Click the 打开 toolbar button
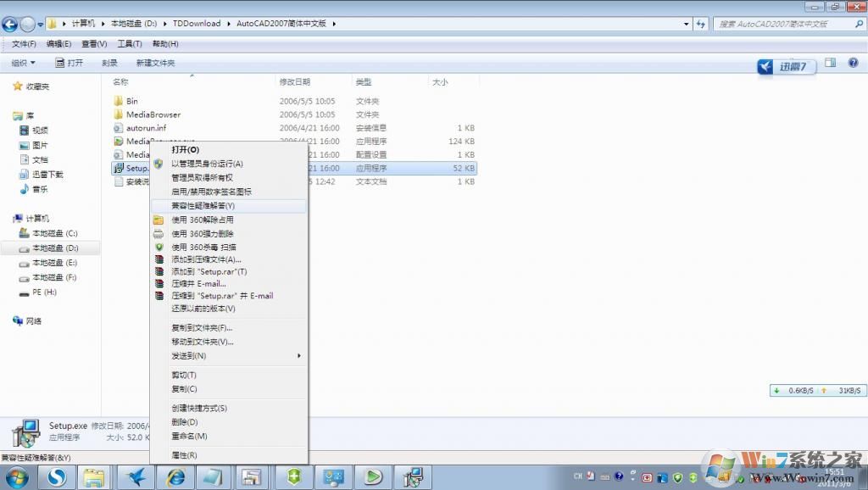 coord(70,63)
